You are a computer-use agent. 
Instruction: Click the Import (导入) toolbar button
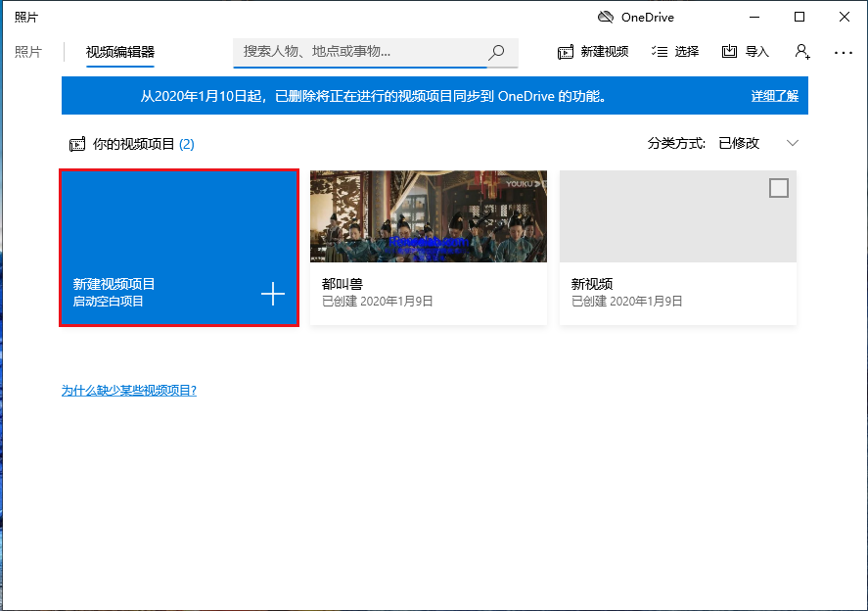point(745,52)
